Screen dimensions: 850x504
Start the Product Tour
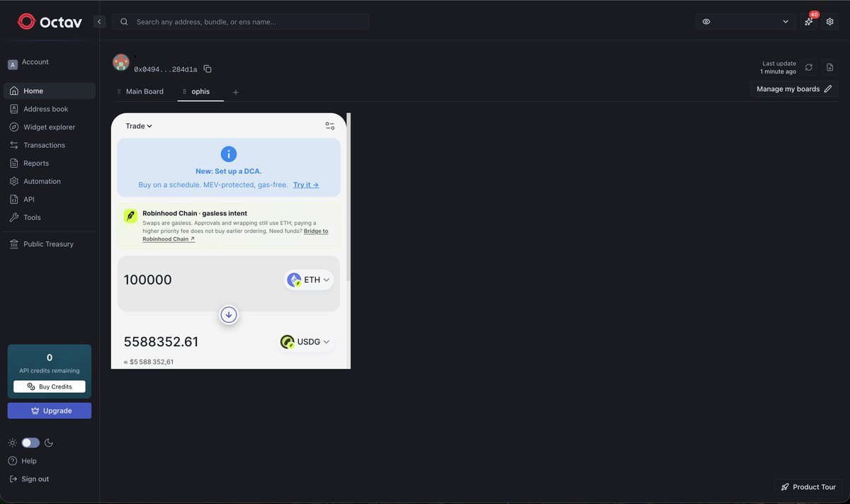point(808,487)
